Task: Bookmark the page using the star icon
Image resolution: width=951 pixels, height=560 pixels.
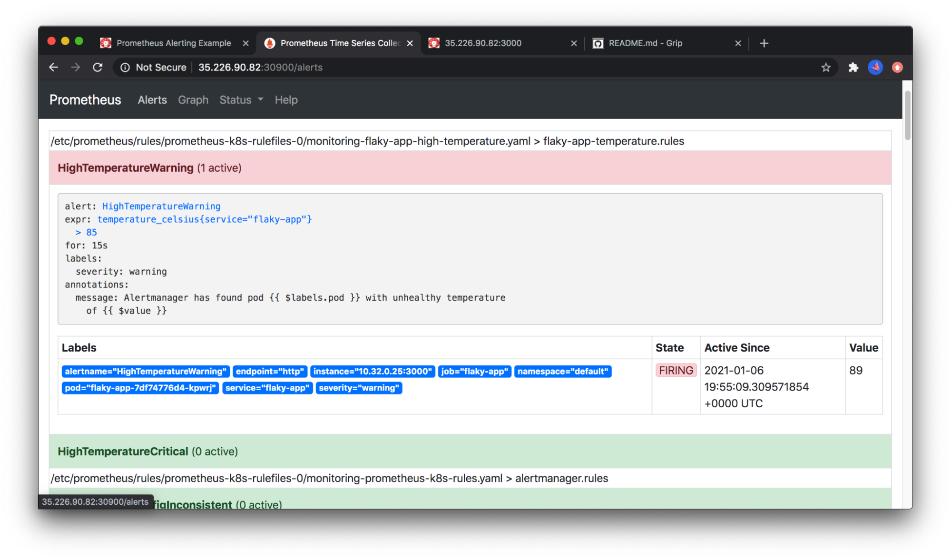Action: (826, 67)
